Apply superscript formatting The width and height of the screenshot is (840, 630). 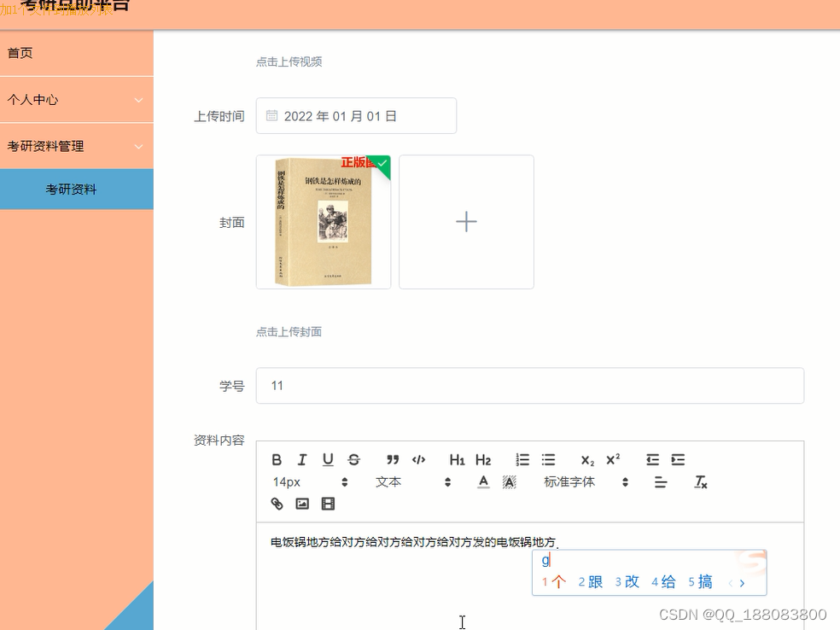click(612, 459)
